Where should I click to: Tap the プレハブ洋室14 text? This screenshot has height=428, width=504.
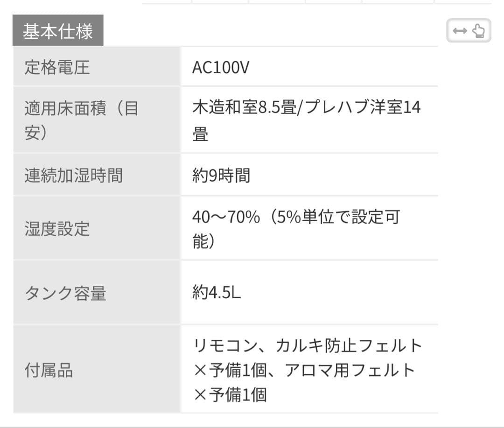(361, 107)
